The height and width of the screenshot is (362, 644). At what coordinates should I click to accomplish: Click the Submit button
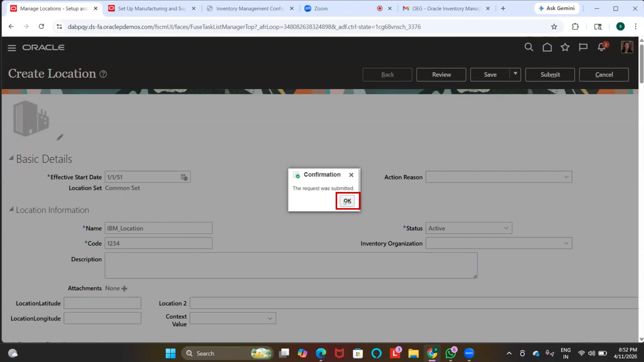pos(550,74)
